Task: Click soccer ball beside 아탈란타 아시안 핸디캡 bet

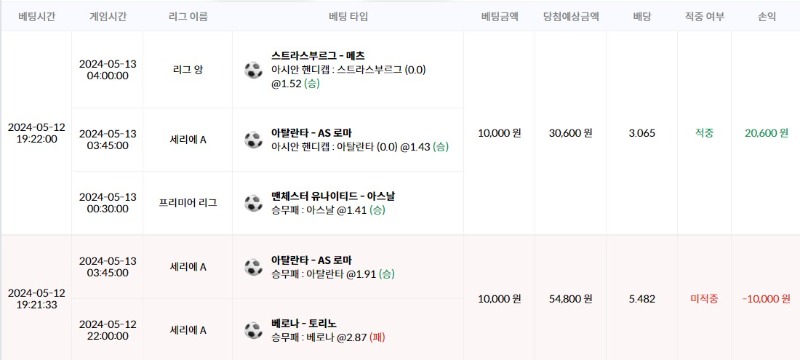Action: pyautogui.click(x=253, y=140)
